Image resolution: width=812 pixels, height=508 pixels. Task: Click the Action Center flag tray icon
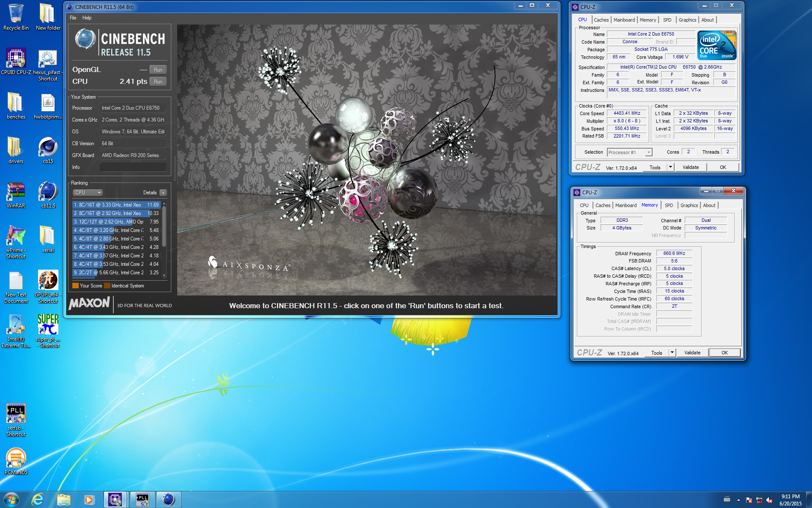click(749, 500)
